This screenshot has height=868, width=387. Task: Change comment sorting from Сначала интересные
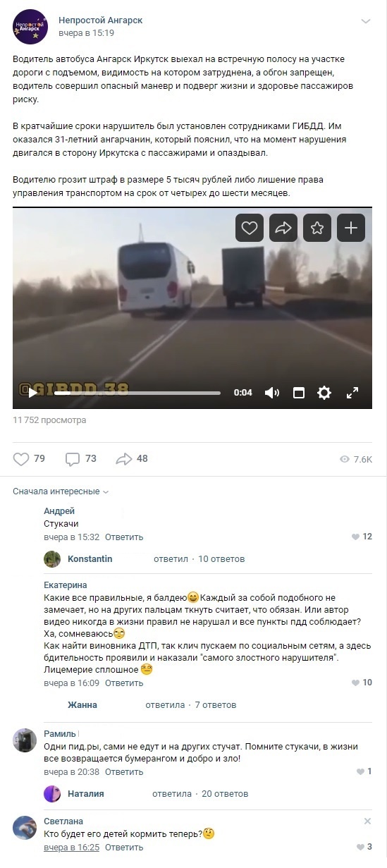(61, 491)
